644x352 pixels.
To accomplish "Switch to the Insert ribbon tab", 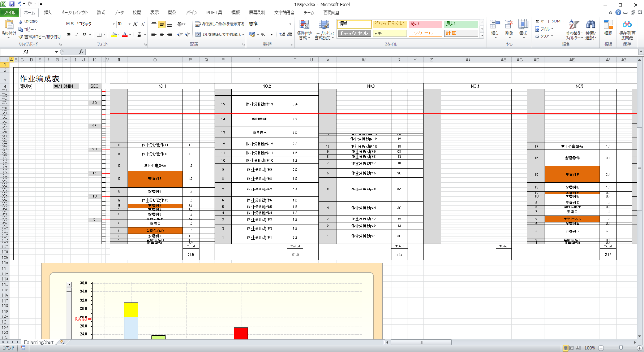I will [48, 13].
